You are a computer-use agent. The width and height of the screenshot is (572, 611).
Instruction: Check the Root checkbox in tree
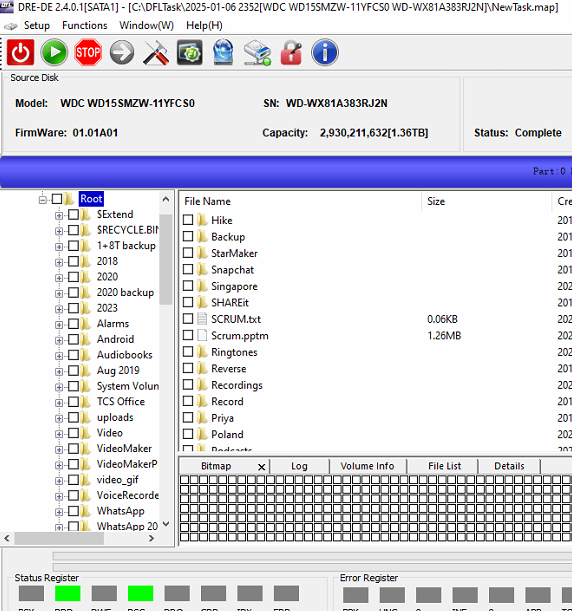tap(57, 199)
